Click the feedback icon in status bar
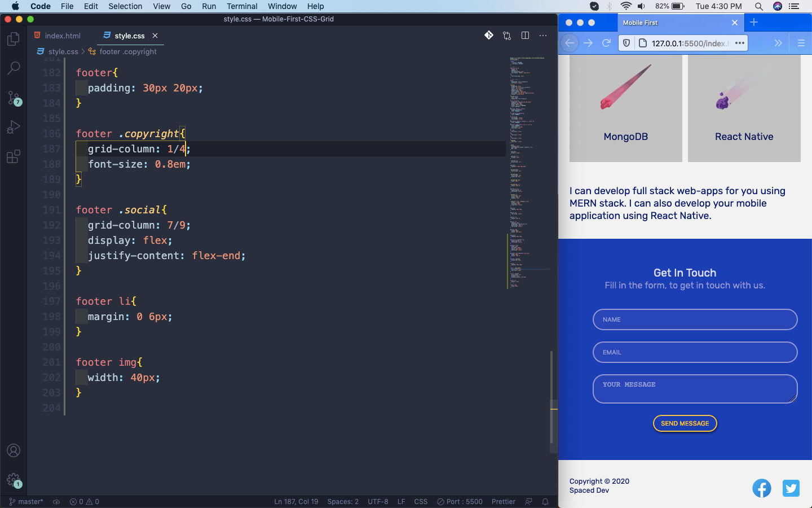Screen dimensions: 812x508 pos(528,501)
